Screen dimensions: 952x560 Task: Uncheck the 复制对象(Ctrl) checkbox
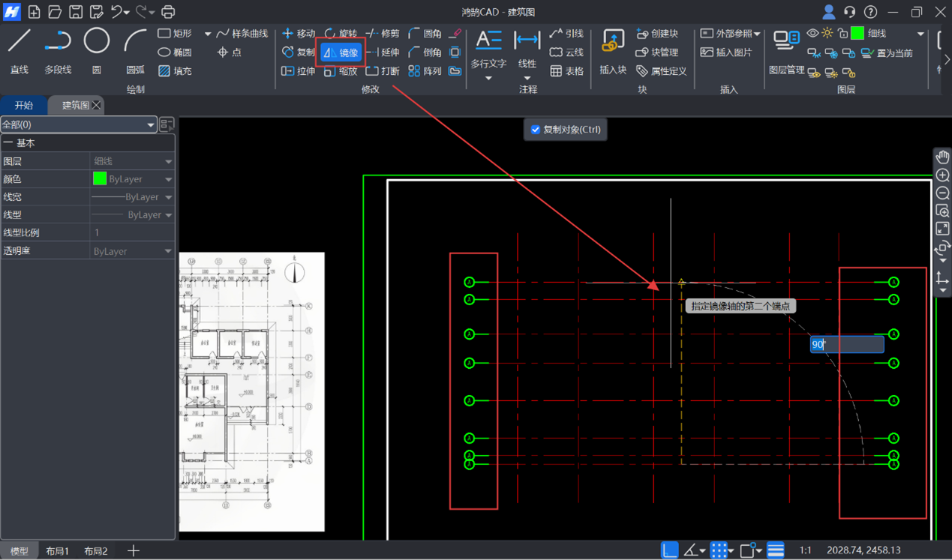[536, 130]
